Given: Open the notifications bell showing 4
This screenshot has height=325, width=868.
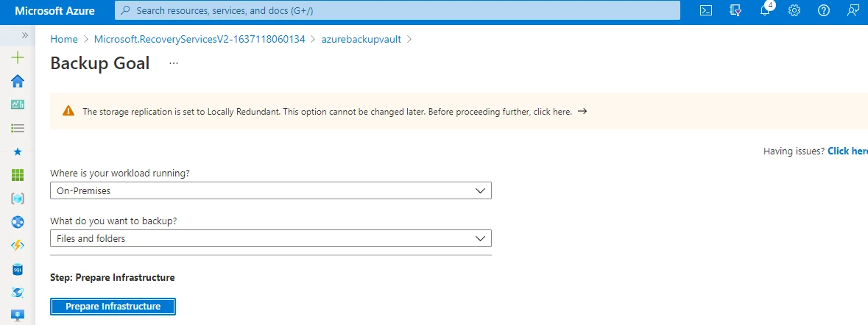Looking at the screenshot, I should pyautogui.click(x=765, y=10).
